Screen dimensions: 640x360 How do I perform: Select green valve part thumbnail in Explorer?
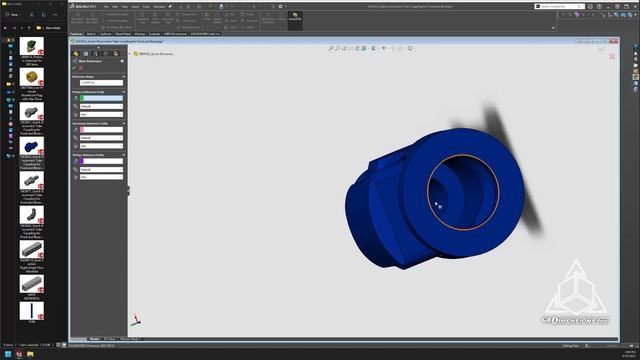tap(31, 46)
